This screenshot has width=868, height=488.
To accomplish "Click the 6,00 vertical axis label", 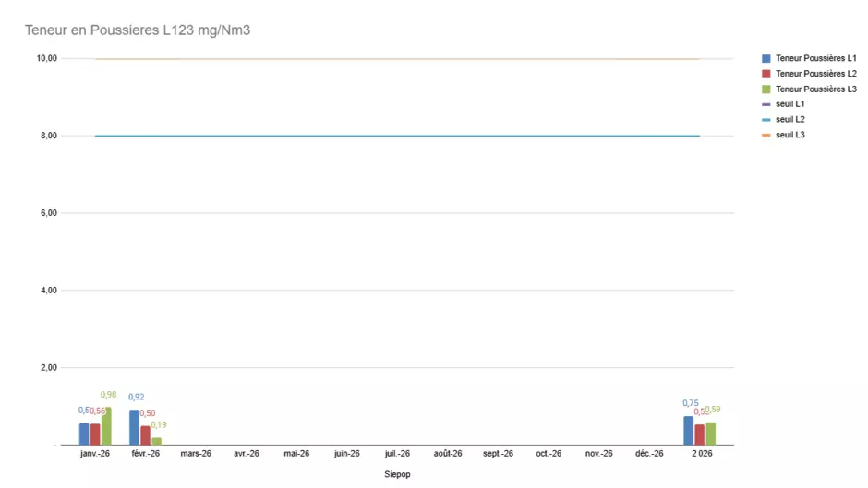I will tap(46, 213).
